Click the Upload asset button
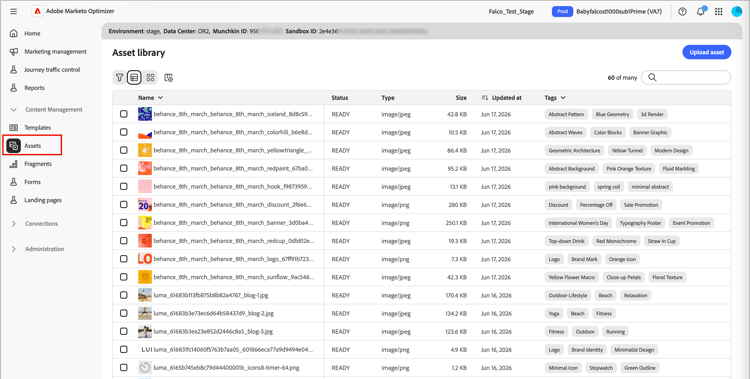750x379 pixels. [706, 52]
